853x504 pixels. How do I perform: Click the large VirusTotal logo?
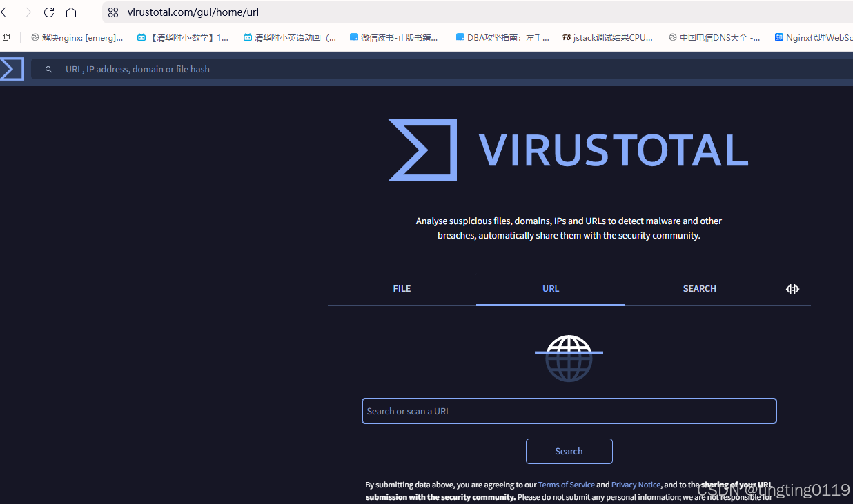click(x=568, y=150)
